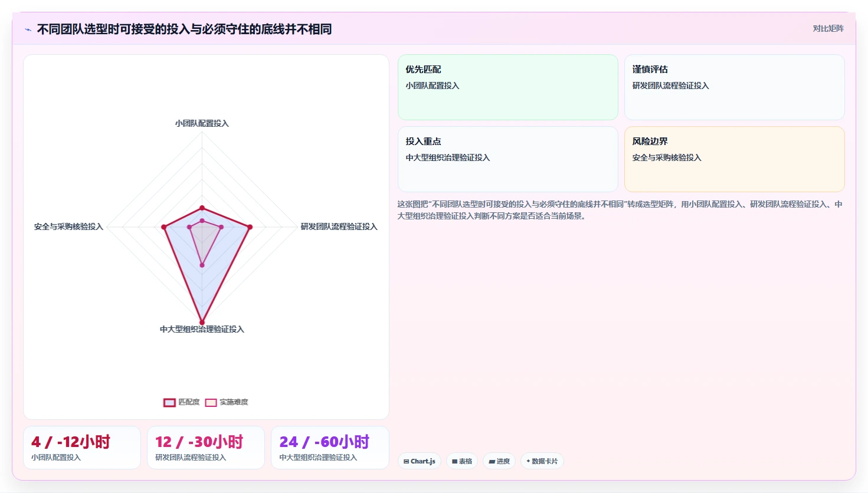This screenshot has width=868, height=493.
Task: Toggle the 匹配度 legend swatch
Action: click(x=169, y=402)
